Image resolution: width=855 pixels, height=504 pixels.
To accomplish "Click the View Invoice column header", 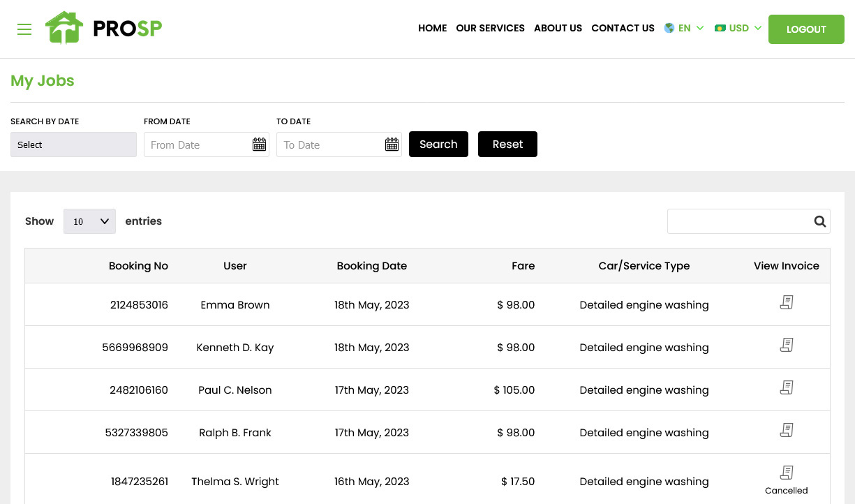I will point(787,266).
